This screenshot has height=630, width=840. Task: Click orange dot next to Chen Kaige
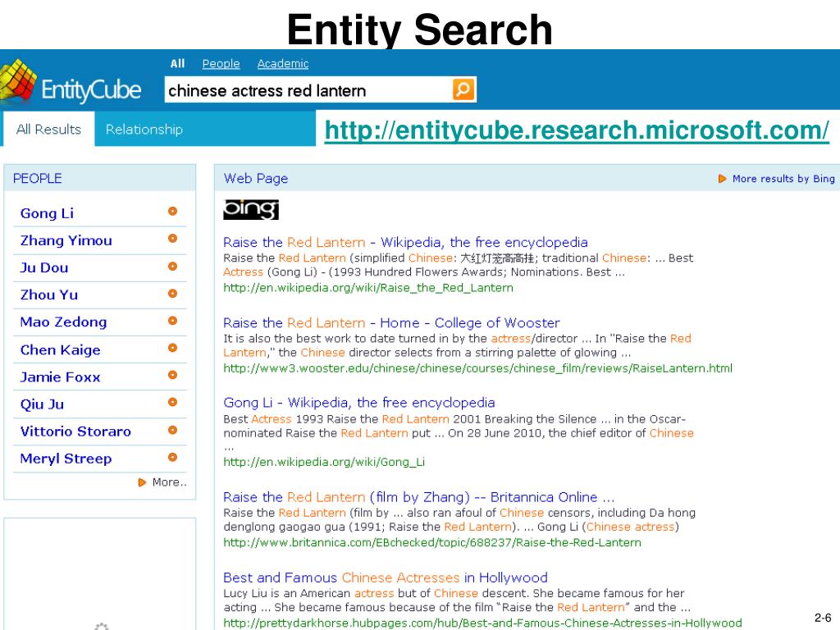click(x=172, y=348)
